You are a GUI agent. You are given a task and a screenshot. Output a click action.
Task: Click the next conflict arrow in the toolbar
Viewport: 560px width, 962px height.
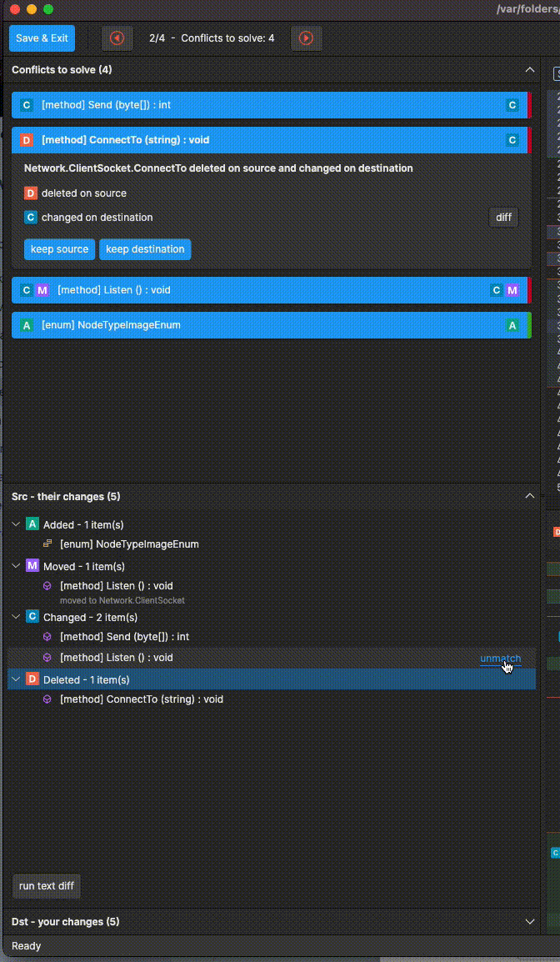coord(306,38)
